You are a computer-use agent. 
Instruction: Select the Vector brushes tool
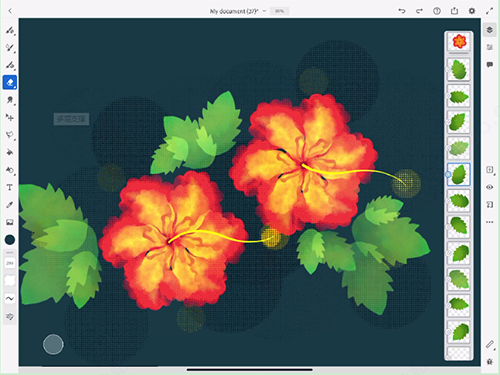point(10,65)
